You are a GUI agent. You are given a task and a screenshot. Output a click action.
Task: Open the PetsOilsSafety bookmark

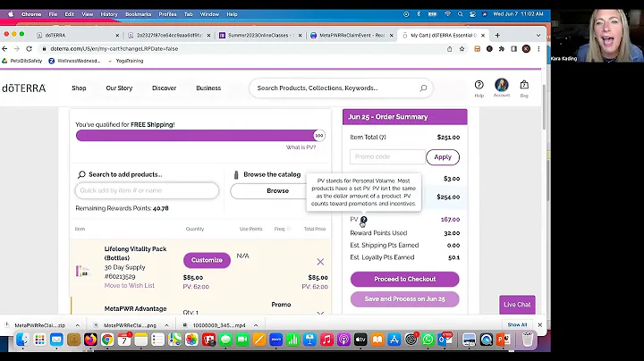point(22,61)
